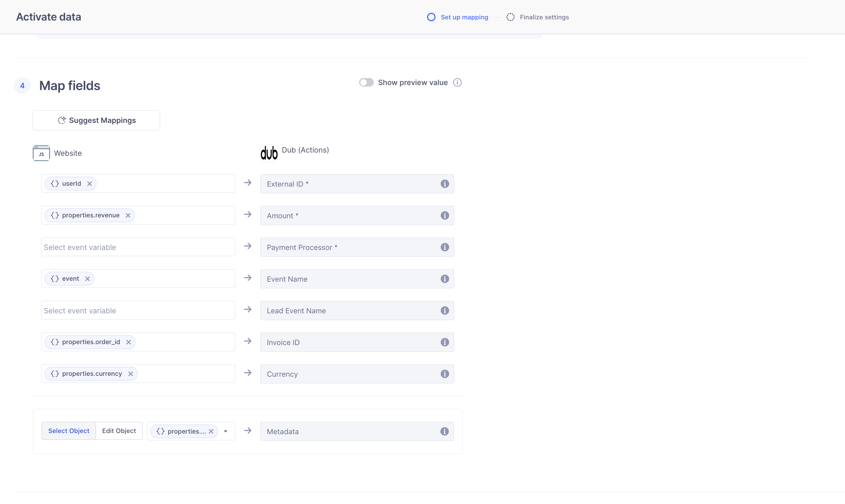Switch to Select Object mode
Viewport: 845px width, 504px height.
pyautogui.click(x=69, y=431)
